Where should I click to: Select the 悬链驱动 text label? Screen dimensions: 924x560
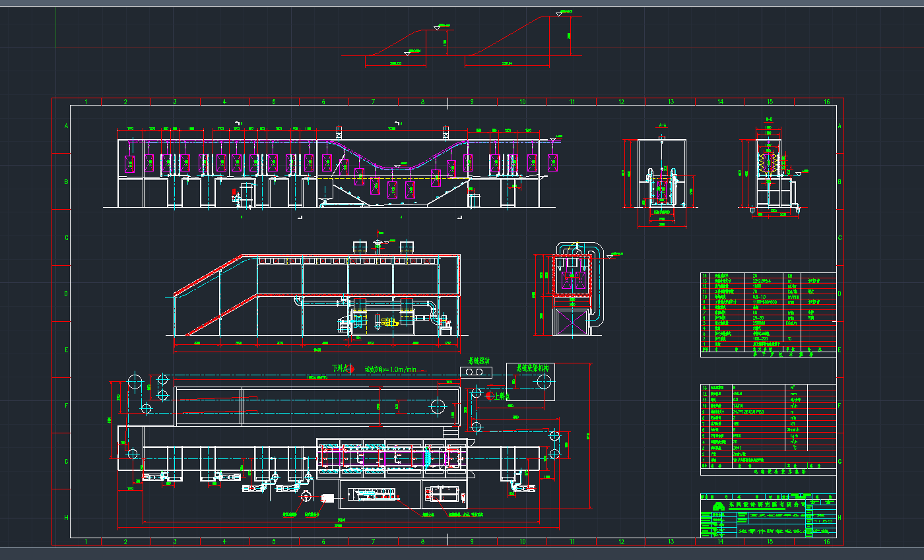(x=480, y=361)
